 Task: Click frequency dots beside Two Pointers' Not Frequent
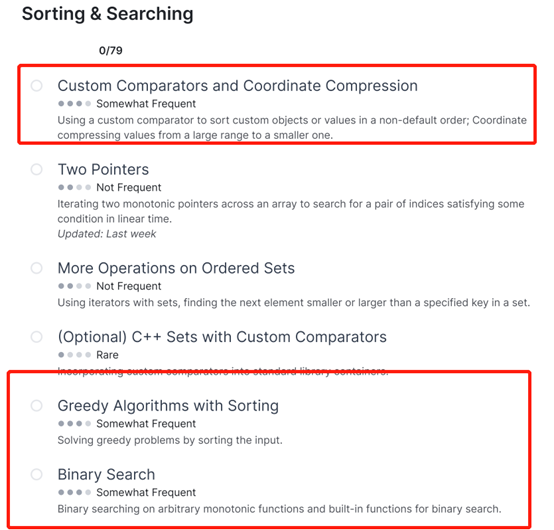coord(75,187)
